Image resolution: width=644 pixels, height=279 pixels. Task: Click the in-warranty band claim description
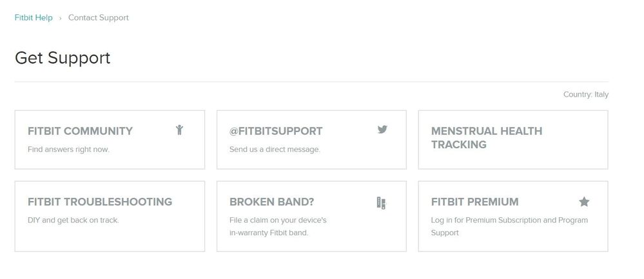pos(278,226)
